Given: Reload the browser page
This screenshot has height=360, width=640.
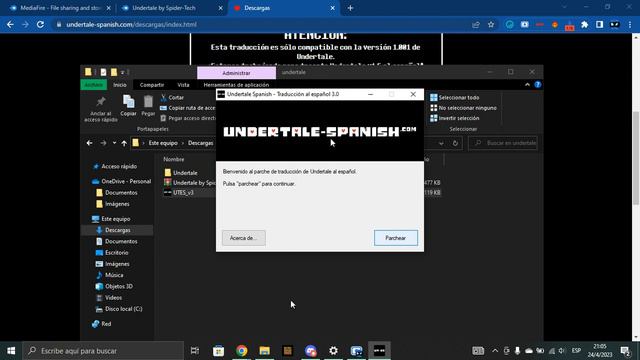Looking at the screenshot, I should click(40, 24).
